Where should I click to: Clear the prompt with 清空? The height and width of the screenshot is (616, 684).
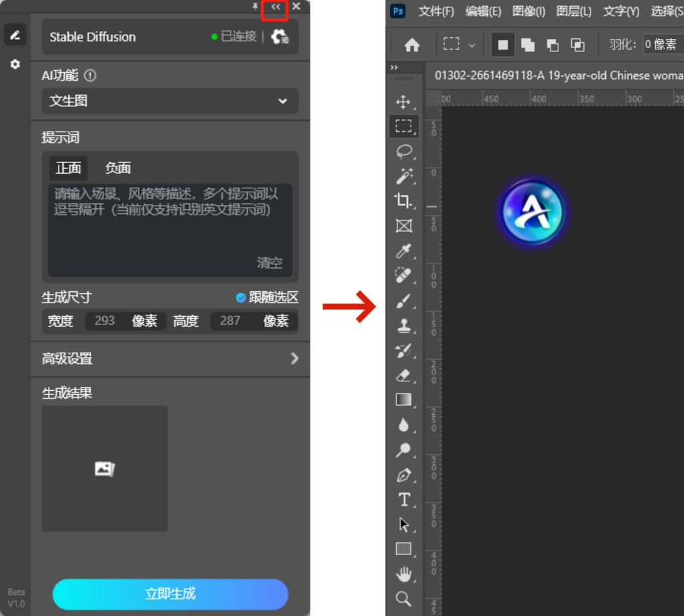coord(270,263)
